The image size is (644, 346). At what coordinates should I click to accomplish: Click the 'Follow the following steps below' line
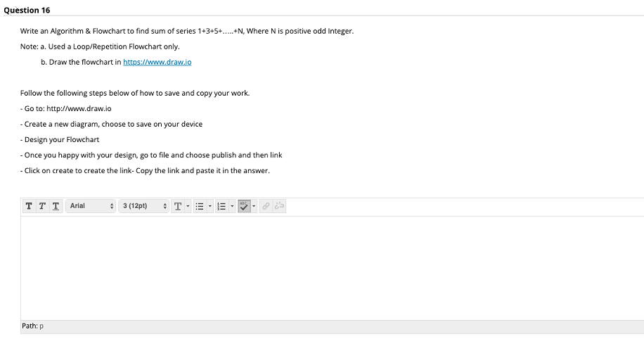point(135,94)
